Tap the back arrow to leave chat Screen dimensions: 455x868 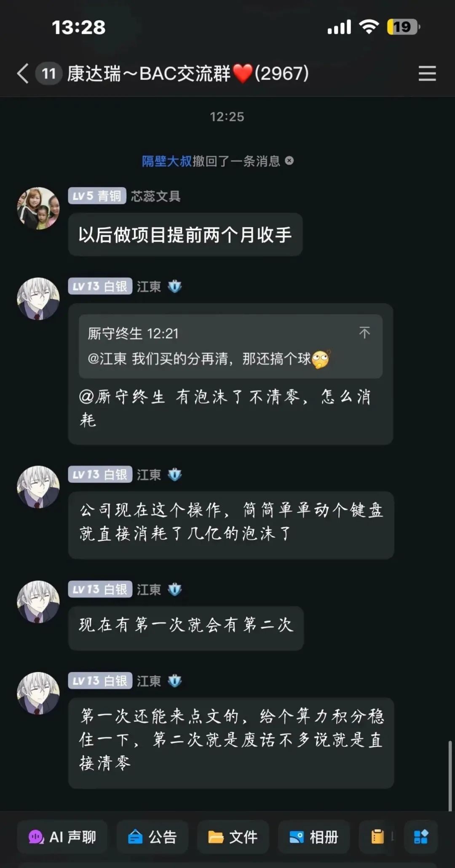[x=23, y=74]
